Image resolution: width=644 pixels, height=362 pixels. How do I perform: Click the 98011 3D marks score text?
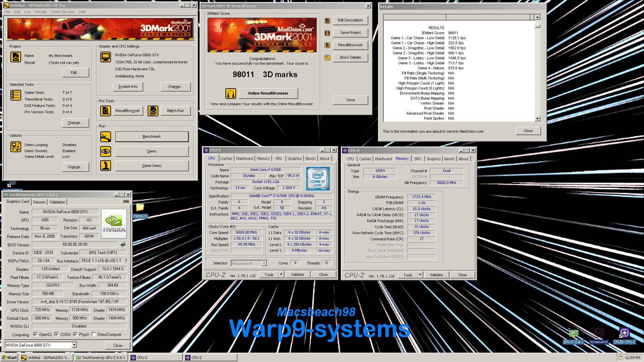[x=265, y=74]
